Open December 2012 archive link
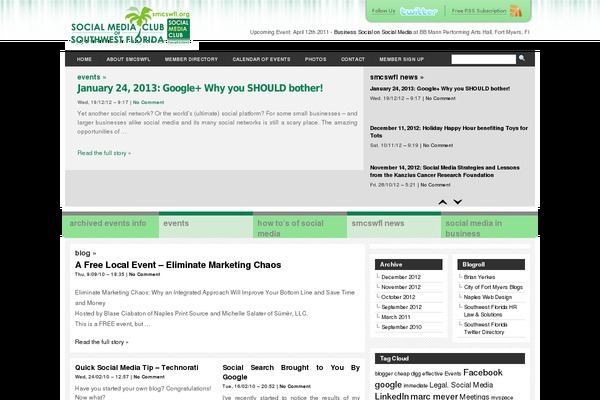Viewport: 600px width, 400px height. tap(401, 277)
